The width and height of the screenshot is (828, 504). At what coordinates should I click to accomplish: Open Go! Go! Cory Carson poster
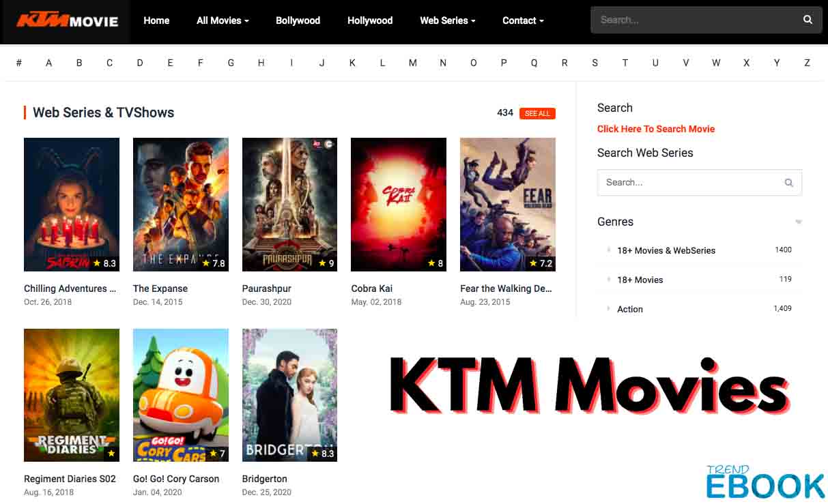tap(181, 395)
